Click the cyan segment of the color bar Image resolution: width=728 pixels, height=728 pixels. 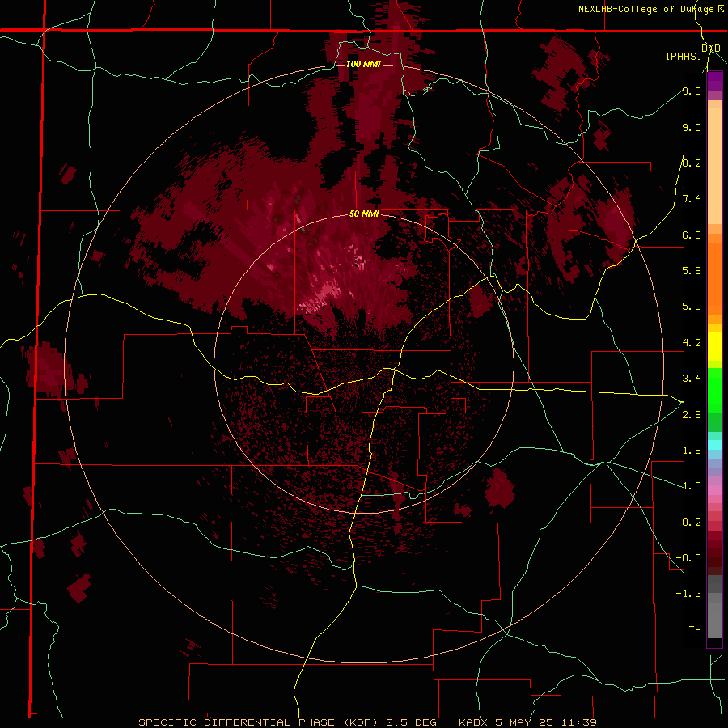pos(714,445)
